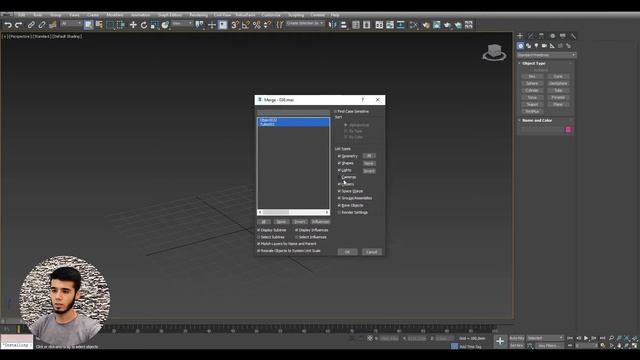The image size is (640, 360).
Task: Click the Align tool icon
Action: click(344, 25)
